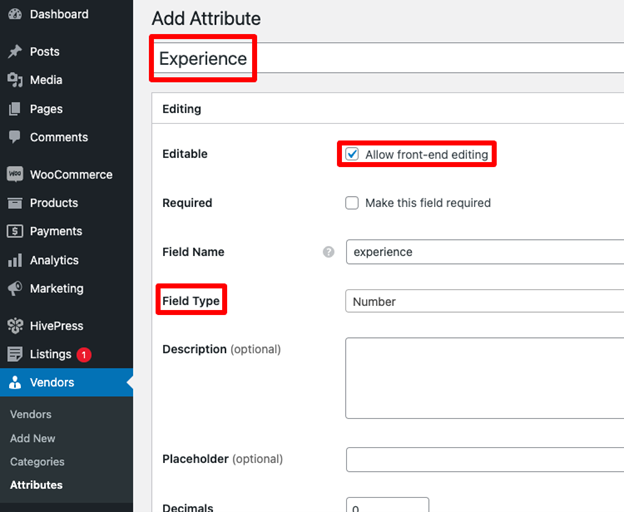Click the Placeholder input field
This screenshot has width=624, height=512.
[485, 459]
